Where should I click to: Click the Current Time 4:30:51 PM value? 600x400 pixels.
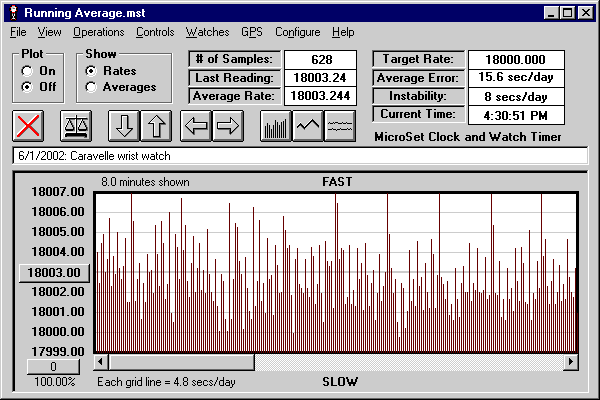point(516,115)
